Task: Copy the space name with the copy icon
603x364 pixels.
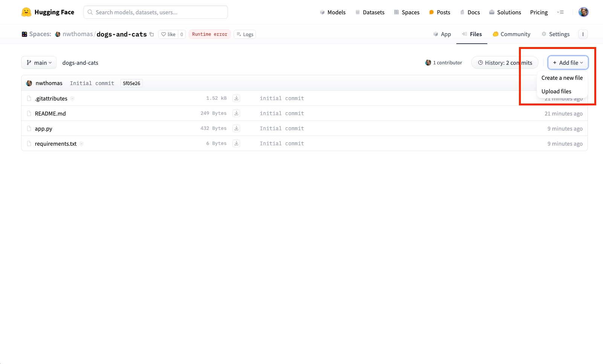Action: pyautogui.click(x=152, y=34)
